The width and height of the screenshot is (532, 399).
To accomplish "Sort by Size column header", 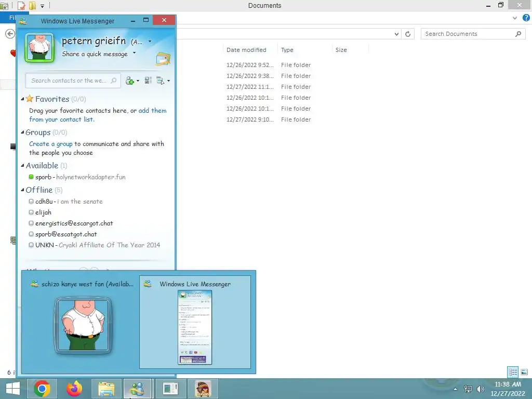I will (341, 50).
